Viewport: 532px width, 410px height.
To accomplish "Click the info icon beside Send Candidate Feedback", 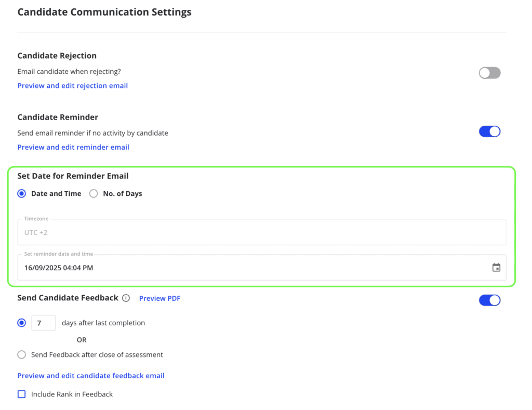I will click(x=126, y=298).
